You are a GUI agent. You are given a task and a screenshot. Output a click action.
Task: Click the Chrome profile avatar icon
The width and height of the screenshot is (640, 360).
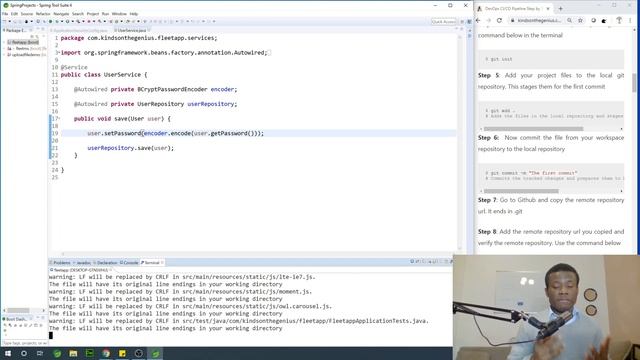[x=619, y=20]
